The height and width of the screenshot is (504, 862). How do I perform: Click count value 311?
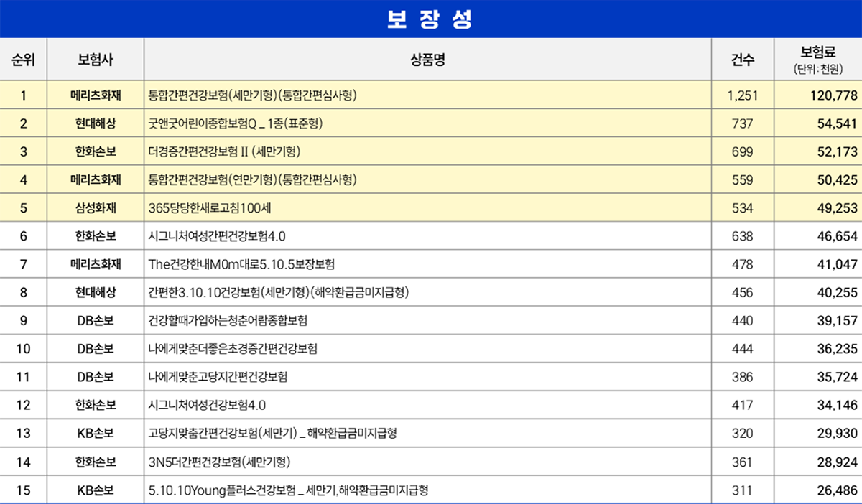pos(742,490)
